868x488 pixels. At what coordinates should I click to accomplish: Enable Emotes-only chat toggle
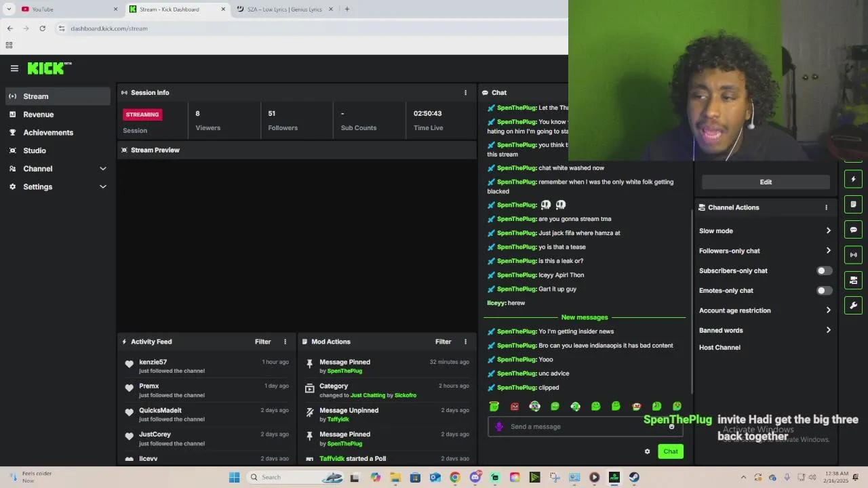[823, 291]
